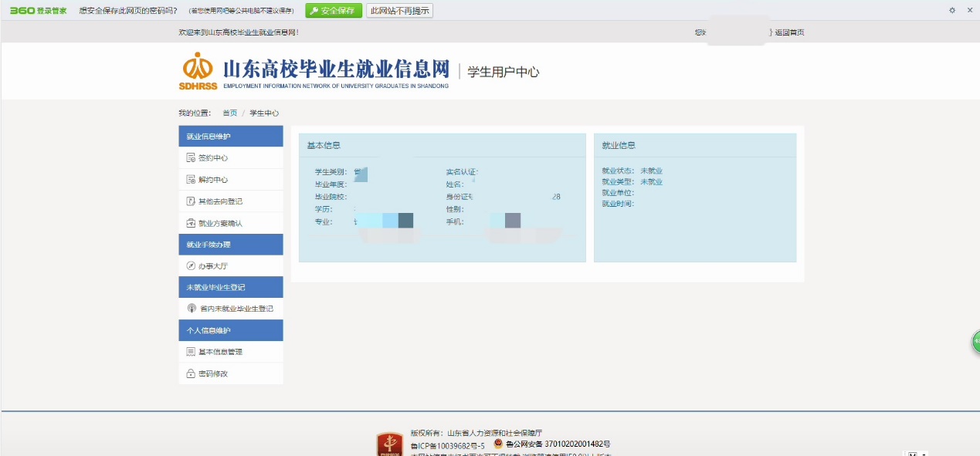980x456 pixels.
Task: Select the 就业手续办理 section header
Action: click(230, 245)
